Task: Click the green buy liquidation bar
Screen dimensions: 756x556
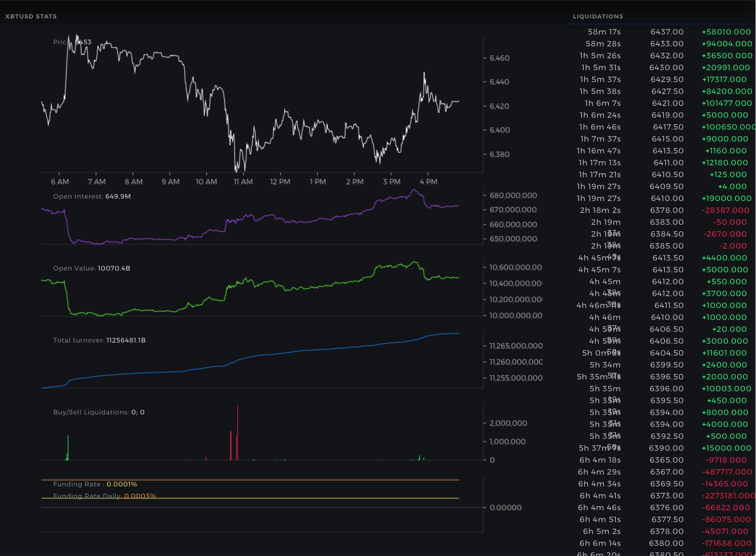Action: [x=68, y=448]
